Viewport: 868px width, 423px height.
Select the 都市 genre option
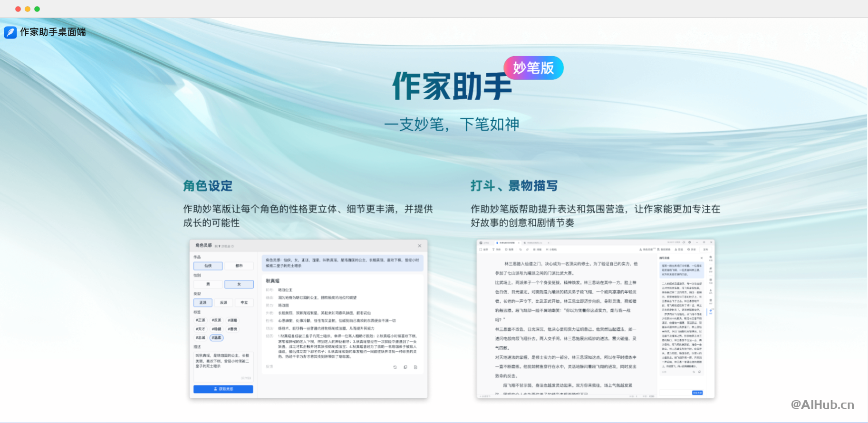(239, 266)
